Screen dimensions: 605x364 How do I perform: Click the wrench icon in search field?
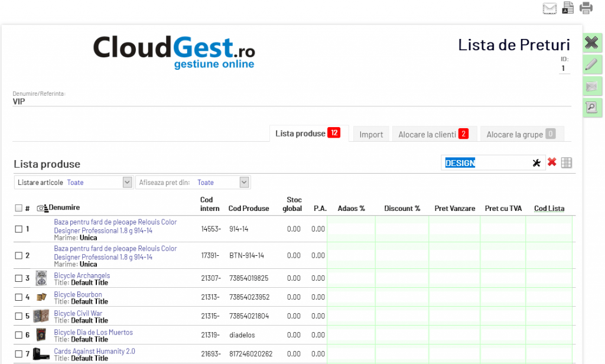tap(536, 163)
